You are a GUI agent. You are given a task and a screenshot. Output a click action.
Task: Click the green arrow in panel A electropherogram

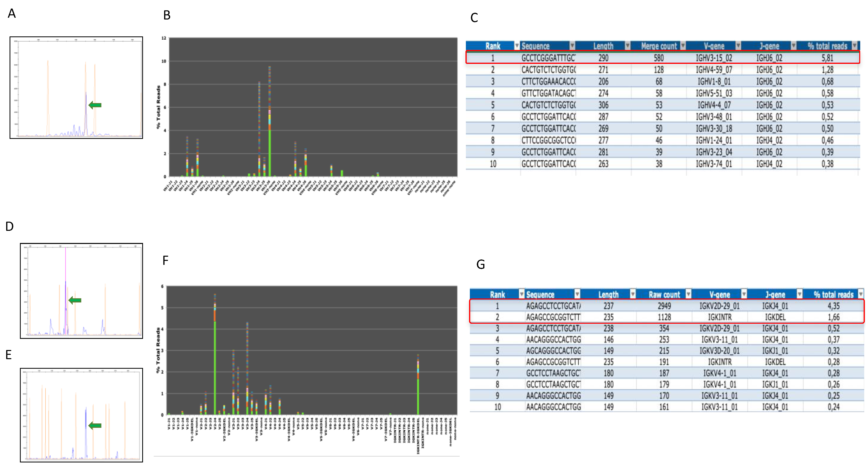[95, 105]
